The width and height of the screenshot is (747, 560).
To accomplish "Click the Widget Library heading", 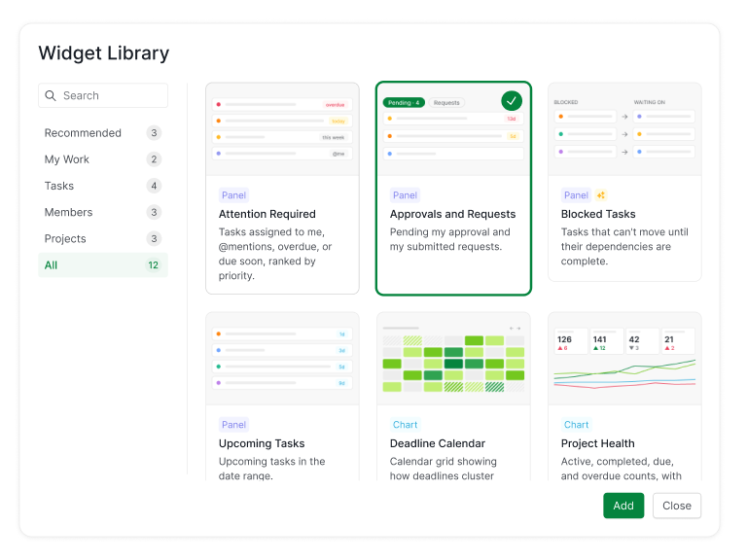I will click(x=104, y=53).
